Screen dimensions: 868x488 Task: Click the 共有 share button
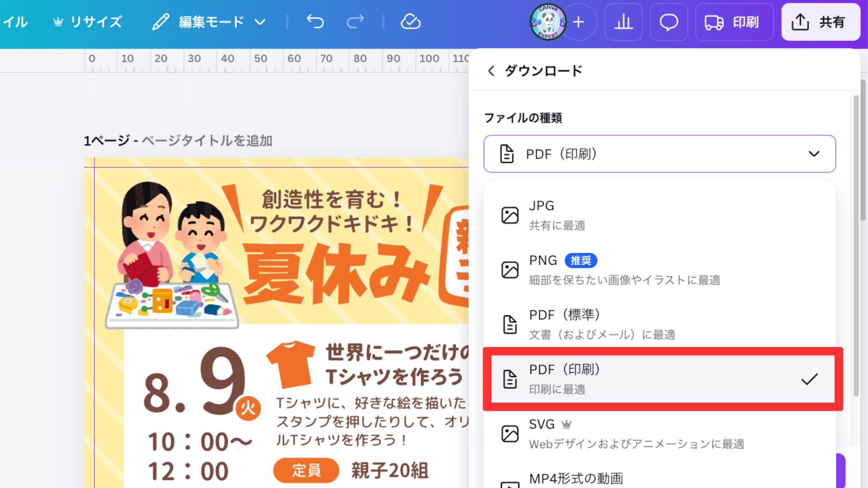pyautogui.click(x=820, y=22)
